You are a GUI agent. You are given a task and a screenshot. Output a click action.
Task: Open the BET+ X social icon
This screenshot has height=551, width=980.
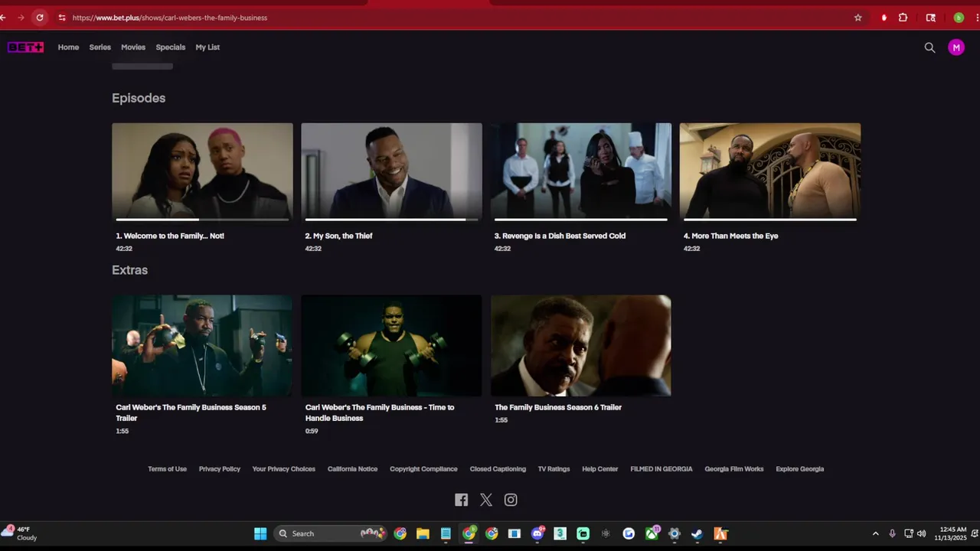(x=486, y=500)
